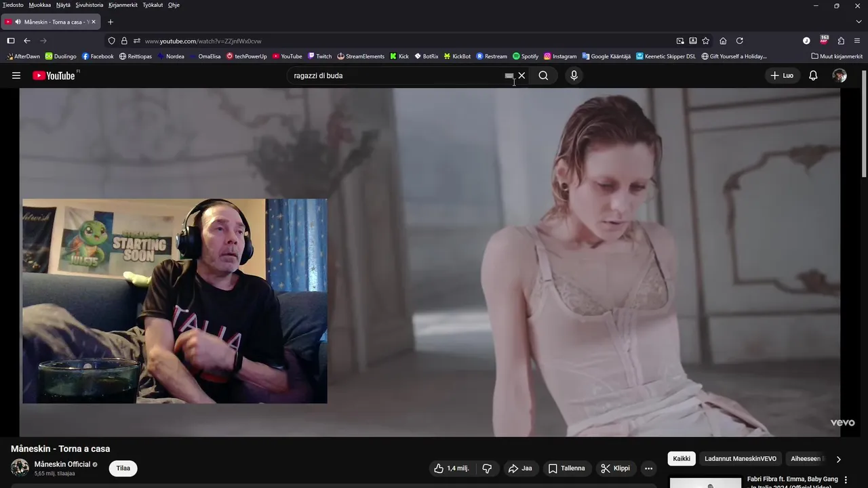Image resolution: width=868 pixels, height=488 pixels.
Task: Go back with the browser back arrow
Action: pos(27,41)
